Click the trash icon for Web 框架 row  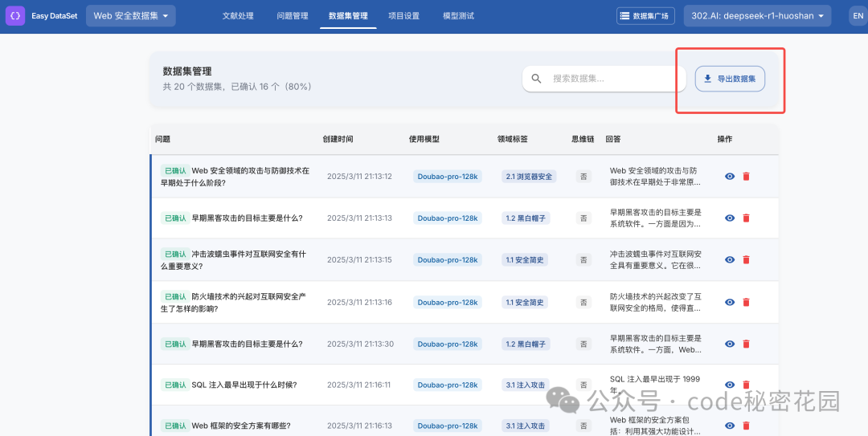pos(746,426)
